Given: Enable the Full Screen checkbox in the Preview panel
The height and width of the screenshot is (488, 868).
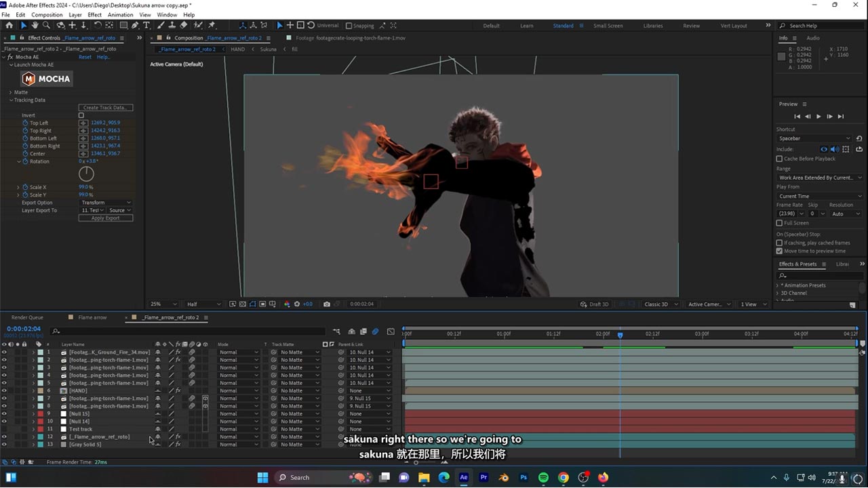Looking at the screenshot, I should [x=779, y=223].
